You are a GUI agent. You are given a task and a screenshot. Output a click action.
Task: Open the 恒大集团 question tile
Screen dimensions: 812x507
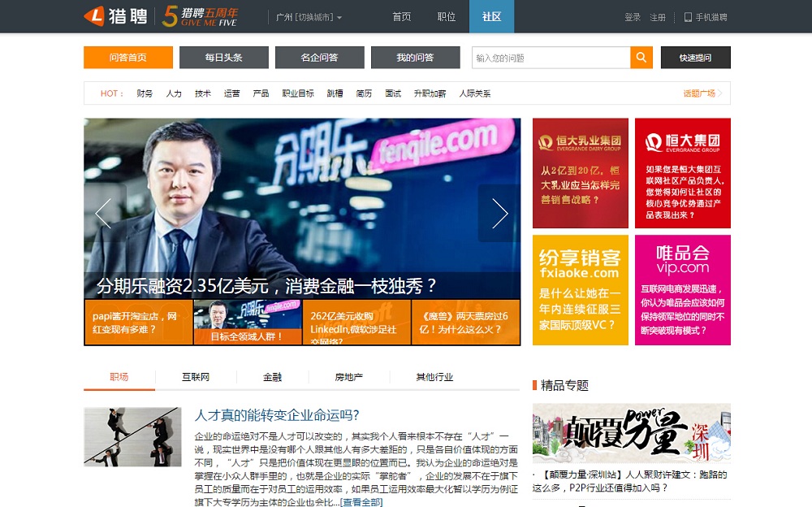pos(683,173)
